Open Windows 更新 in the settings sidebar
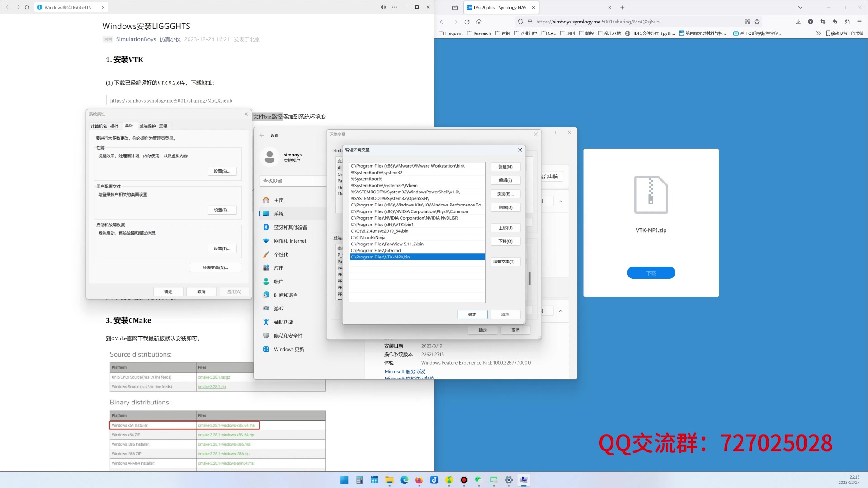Viewport: 868px width, 488px height. 289,349
